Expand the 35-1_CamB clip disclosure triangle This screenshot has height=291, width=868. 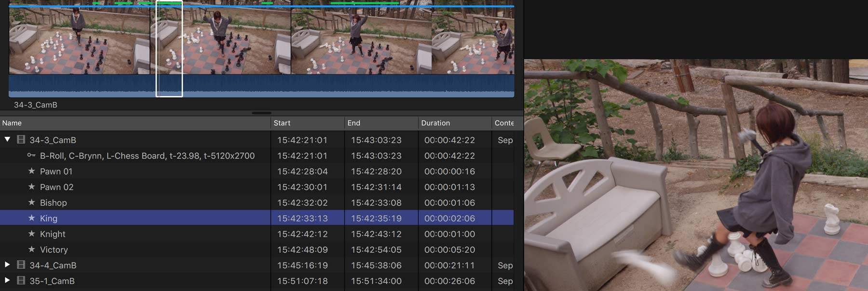click(x=7, y=280)
